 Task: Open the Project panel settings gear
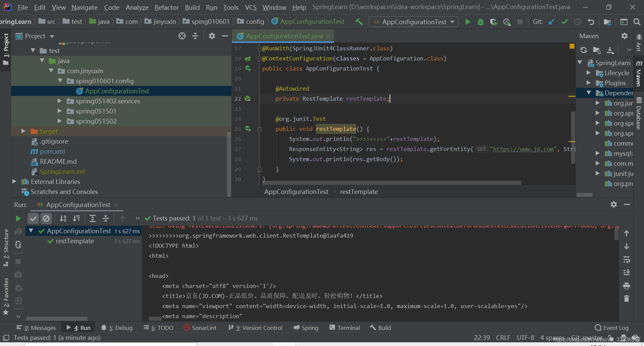click(212, 36)
